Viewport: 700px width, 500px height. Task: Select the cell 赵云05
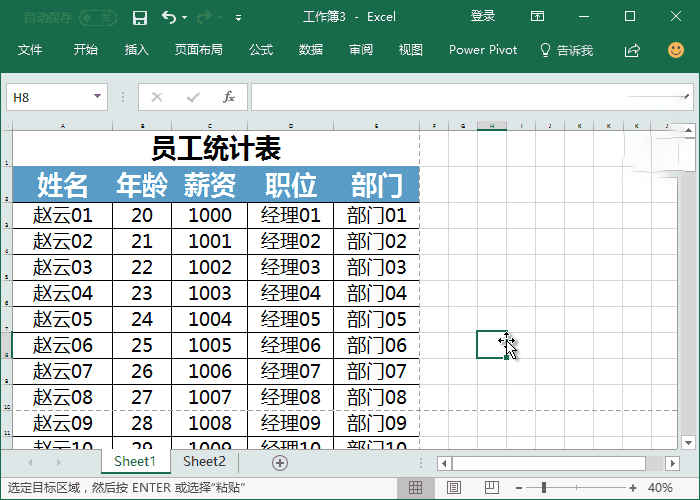point(62,320)
